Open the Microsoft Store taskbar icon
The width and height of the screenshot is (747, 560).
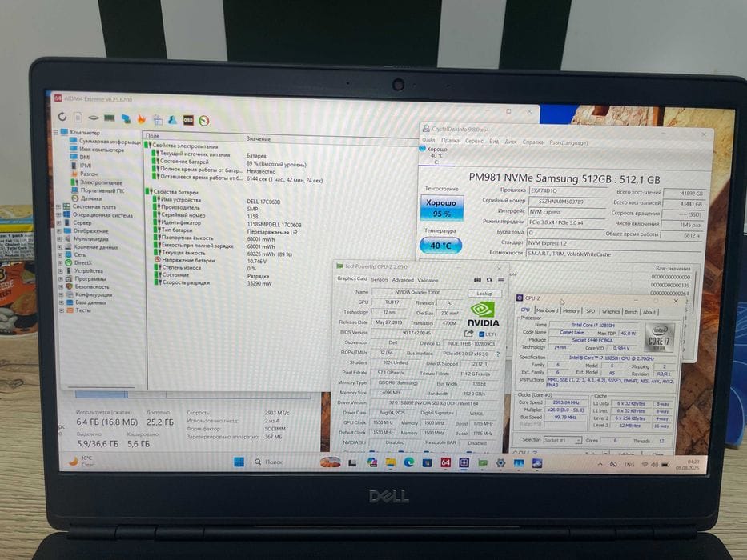(x=427, y=462)
